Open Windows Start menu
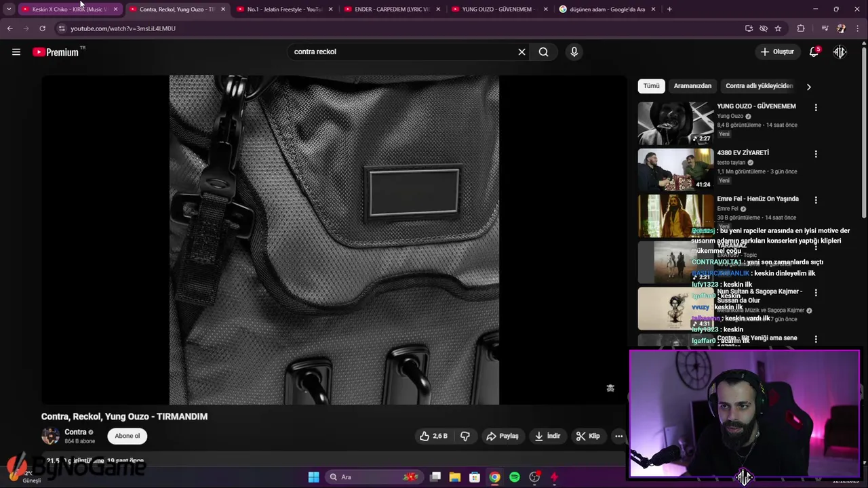868x488 pixels. pyautogui.click(x=313, y=477)
